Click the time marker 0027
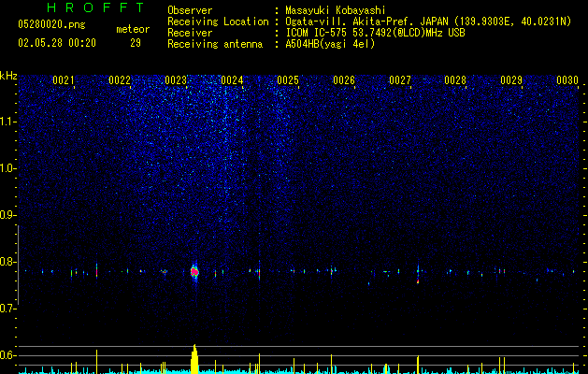This screenshot has width=588, height=374. pyautogui.click(x=400, y=80)
